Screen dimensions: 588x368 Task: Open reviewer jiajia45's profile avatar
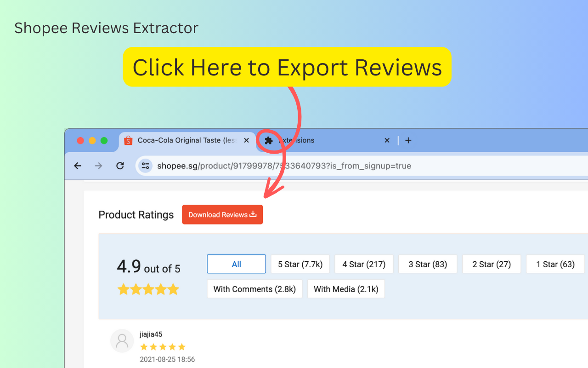(122, 341)
